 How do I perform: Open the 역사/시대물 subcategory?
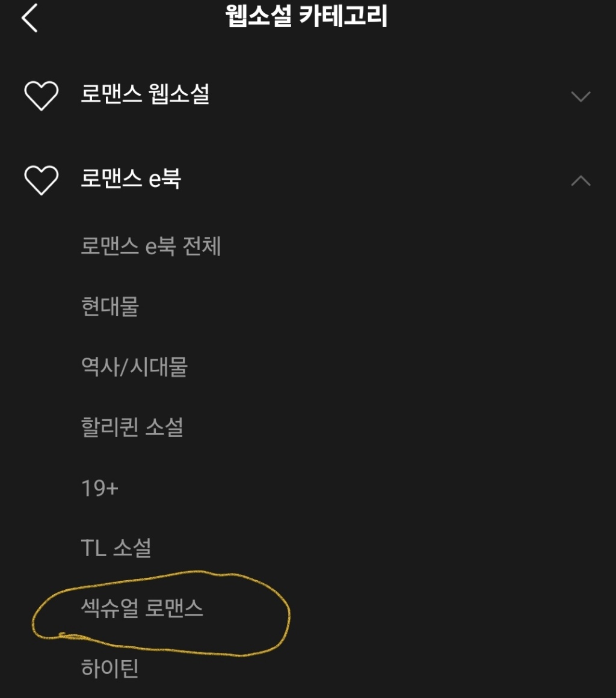[x=134, y=367]
